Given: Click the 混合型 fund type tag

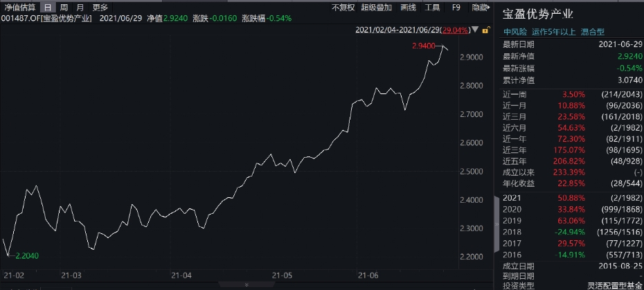Looking at the screenshot, I should click(593, 32).
